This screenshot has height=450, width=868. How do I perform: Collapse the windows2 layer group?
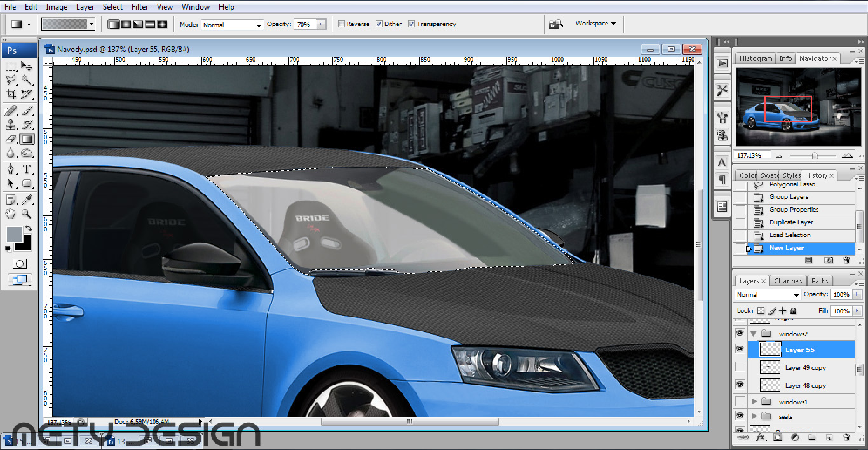(754, 333)
